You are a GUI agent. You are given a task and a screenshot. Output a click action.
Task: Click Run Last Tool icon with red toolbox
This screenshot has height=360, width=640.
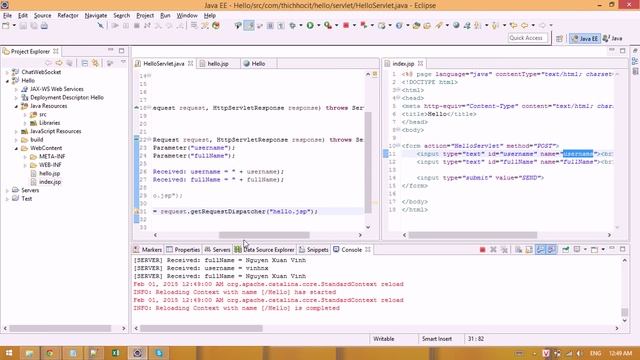[x=328, y=25]
